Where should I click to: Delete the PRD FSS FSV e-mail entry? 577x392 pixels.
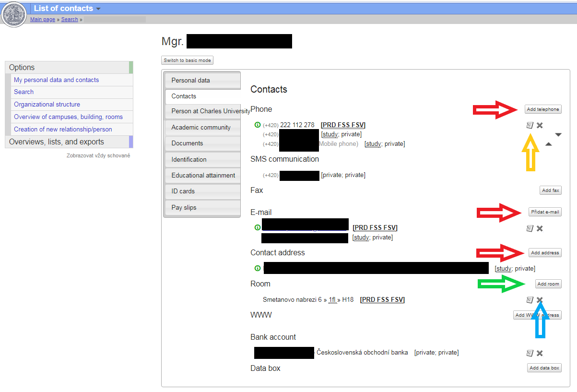540,228
